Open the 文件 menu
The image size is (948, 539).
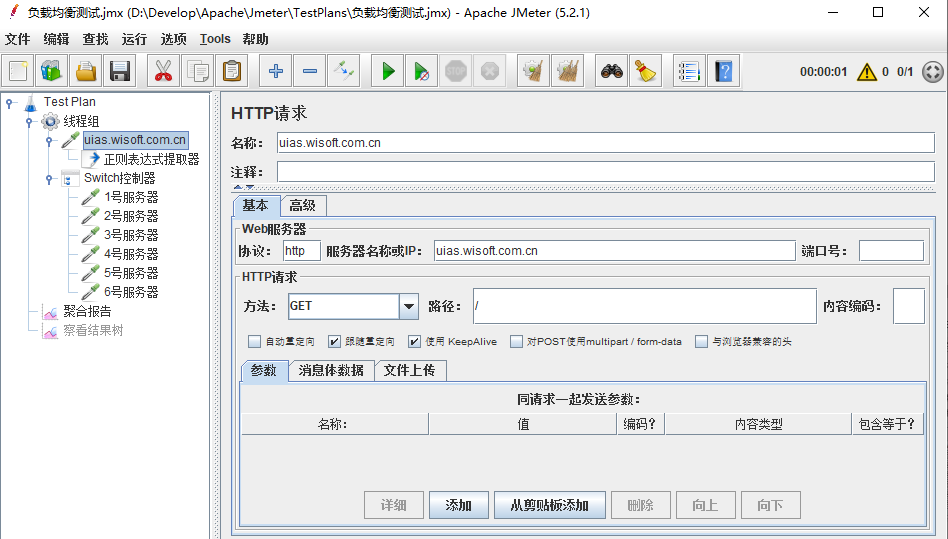(x=18, y=39)
